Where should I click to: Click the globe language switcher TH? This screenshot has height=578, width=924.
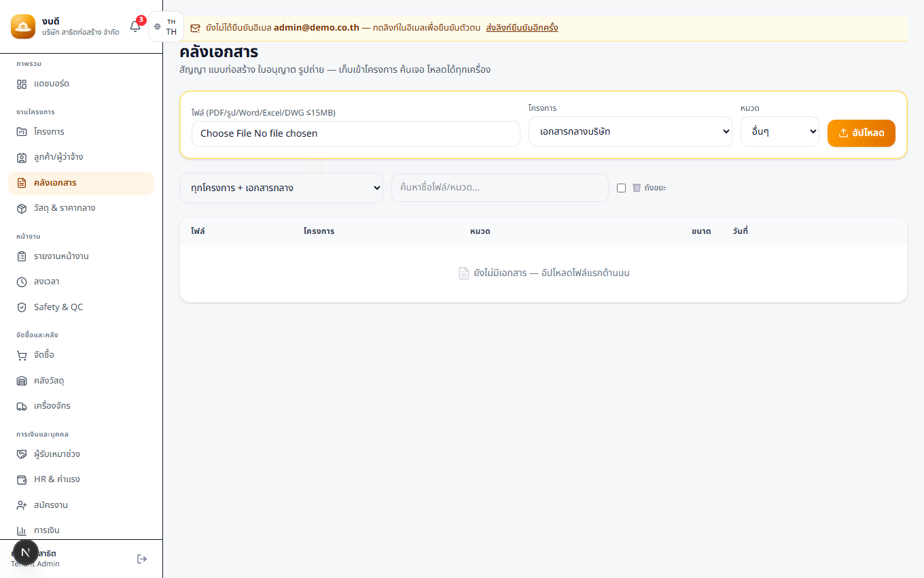tap(166, 27)
